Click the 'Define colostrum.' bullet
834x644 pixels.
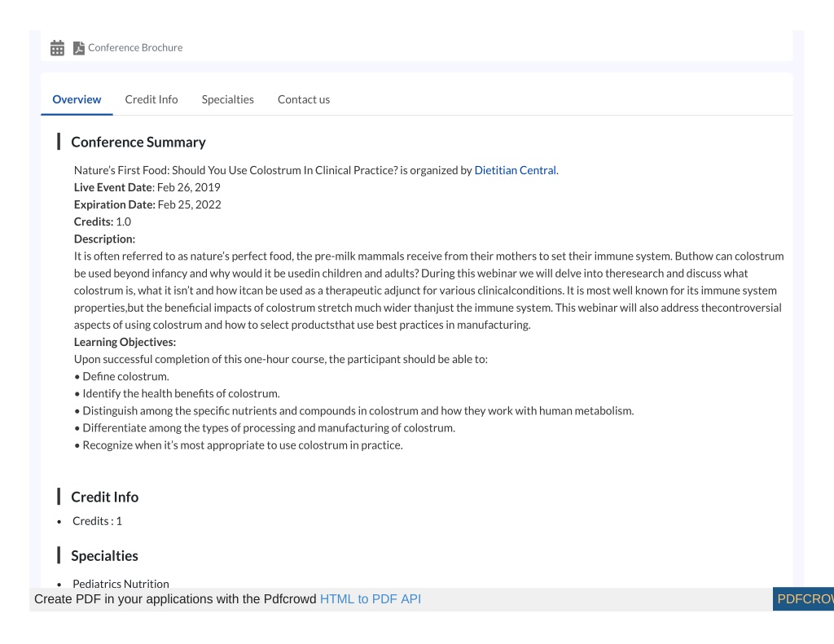click(122, 376)
